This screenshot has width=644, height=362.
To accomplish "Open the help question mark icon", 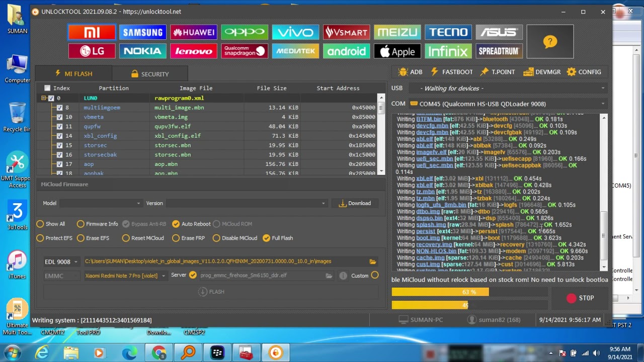I will (x=550, y=42).
